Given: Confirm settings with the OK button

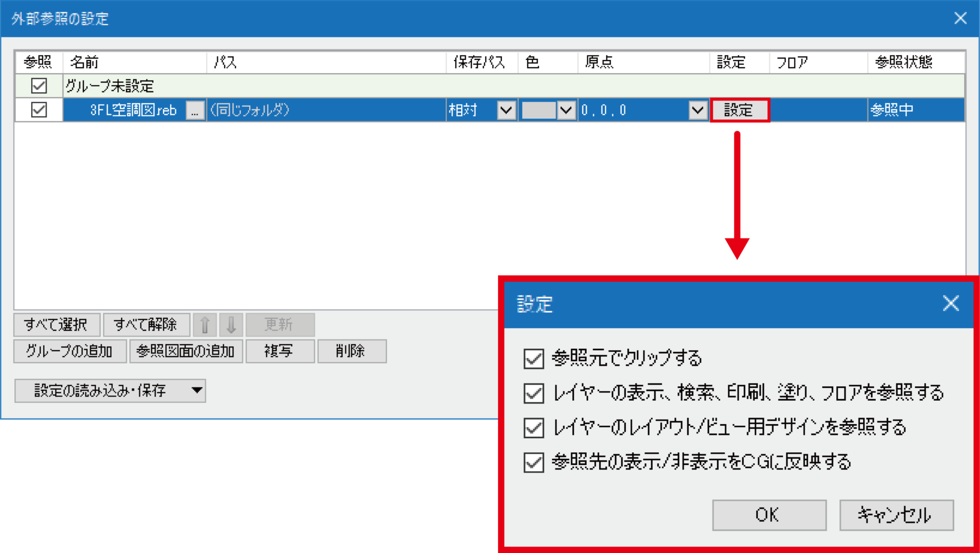Looking at the screenshot, I should 768,515.
